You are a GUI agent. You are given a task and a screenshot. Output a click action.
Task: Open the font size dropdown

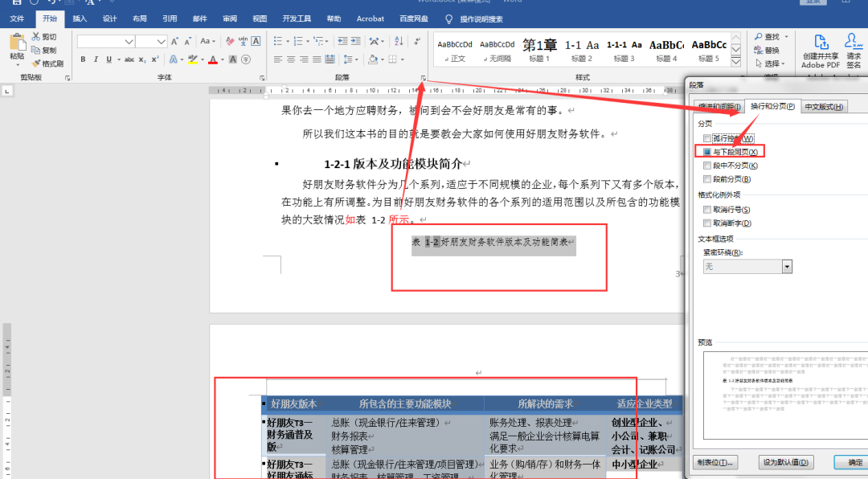[161, 42]
